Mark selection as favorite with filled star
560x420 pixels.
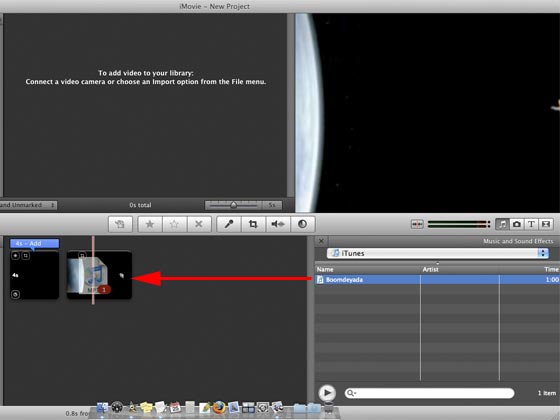pos(150,224)
